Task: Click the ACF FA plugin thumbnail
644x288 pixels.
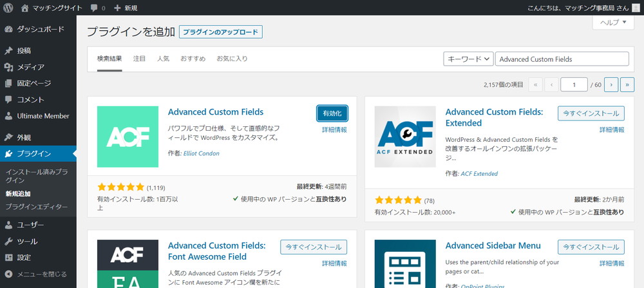Action: tap(128, 264)
